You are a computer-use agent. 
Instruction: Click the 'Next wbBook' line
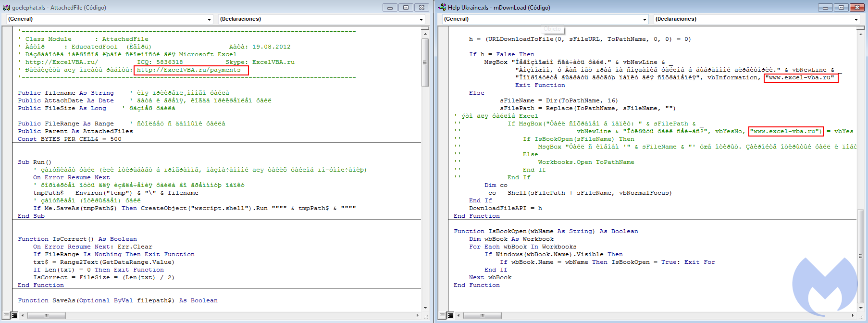[x=490, y=277]
